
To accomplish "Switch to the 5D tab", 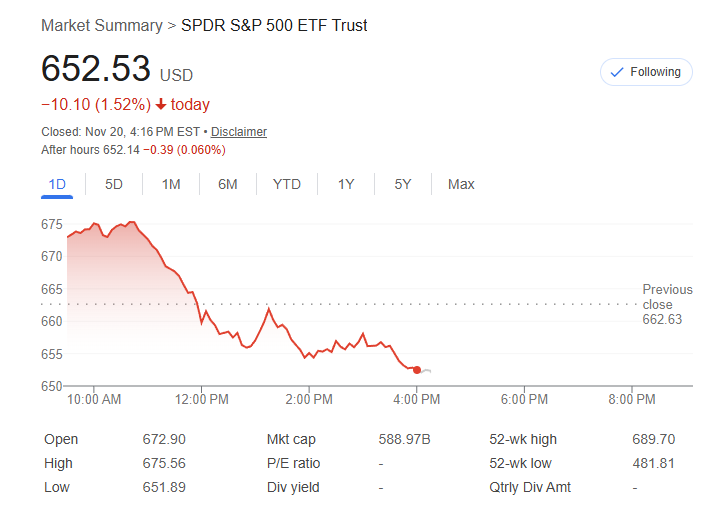I will point(114,184).
